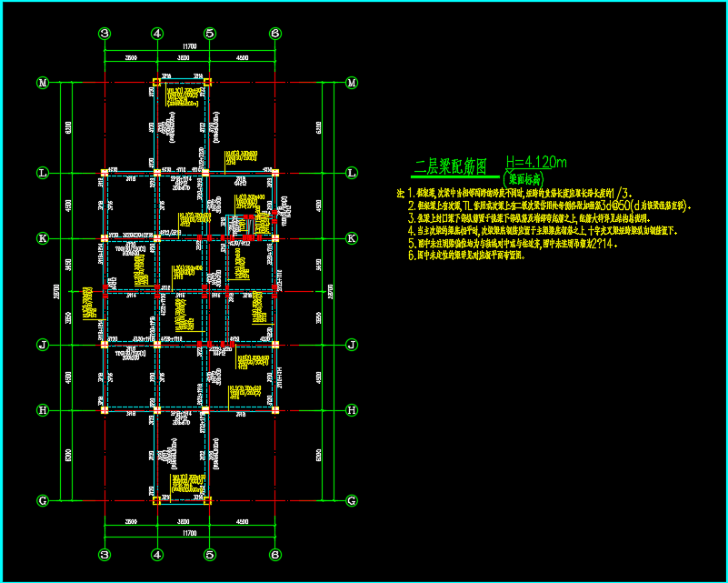
Task: Click the top axis bubble 6
Action: coord(275,34)
